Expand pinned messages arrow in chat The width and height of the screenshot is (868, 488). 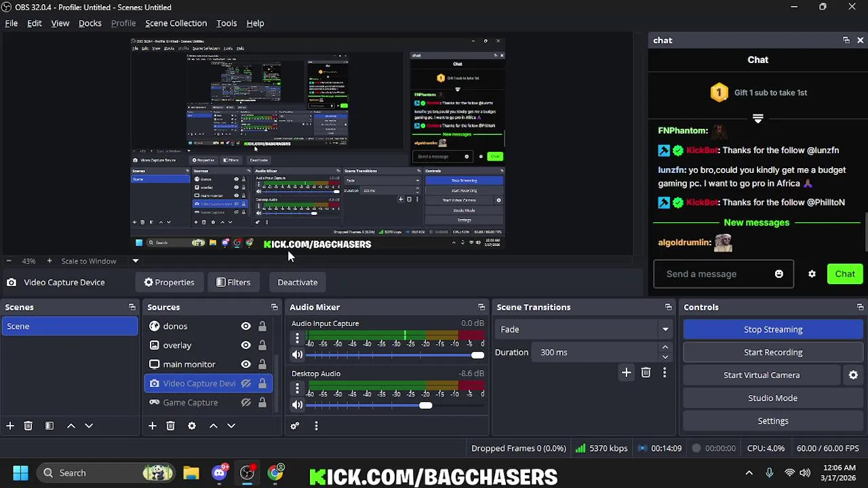pyautogui.click(x=758, y=119)
